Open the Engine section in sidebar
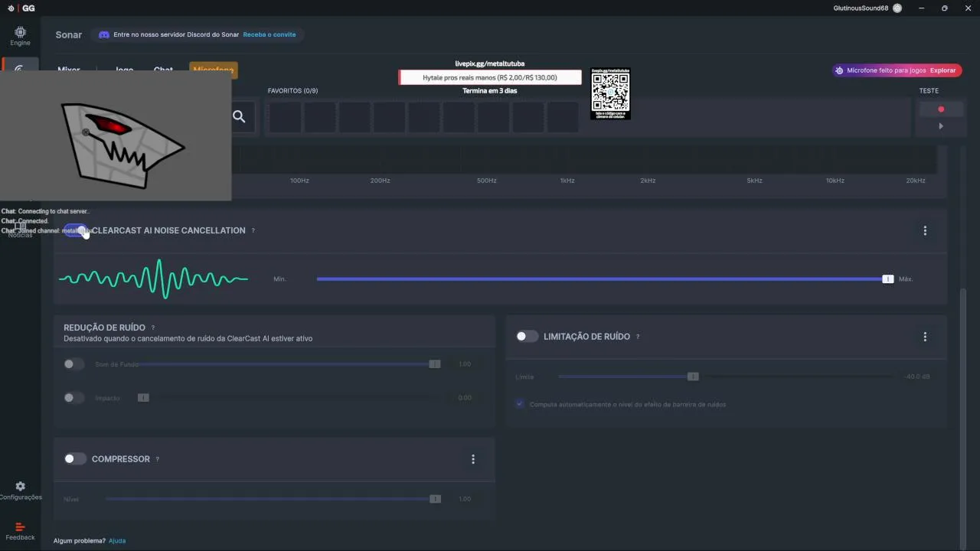Viewport: 980px width, 551px height. 20,36
